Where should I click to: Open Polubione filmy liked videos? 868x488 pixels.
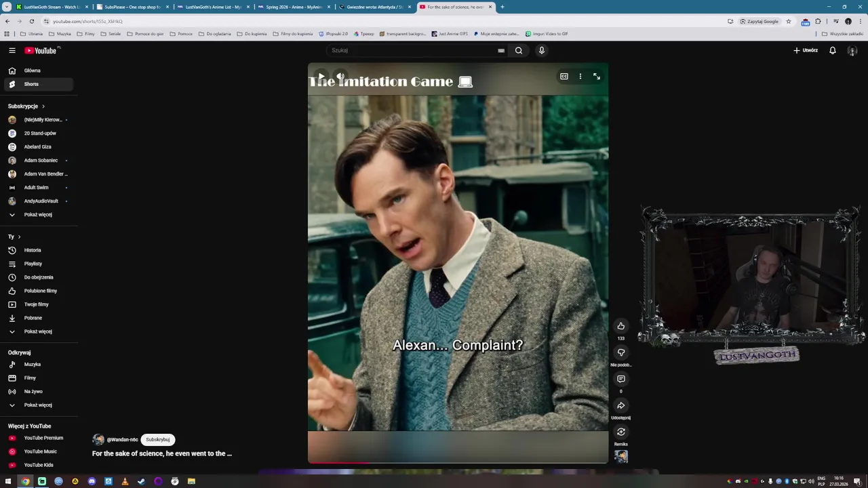pos(39,291)
